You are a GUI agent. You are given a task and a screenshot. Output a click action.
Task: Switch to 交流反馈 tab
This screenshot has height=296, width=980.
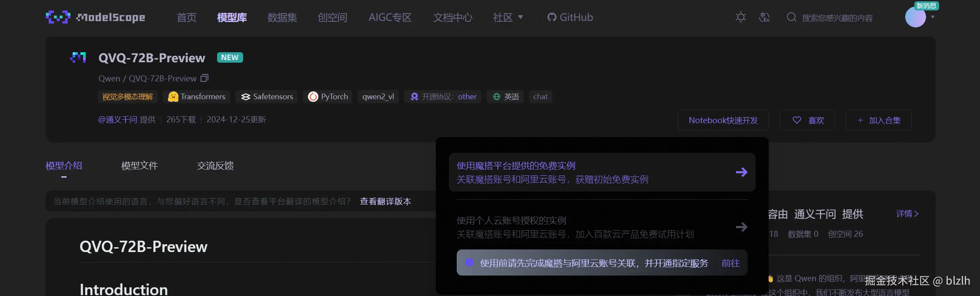tap(215, 166)
